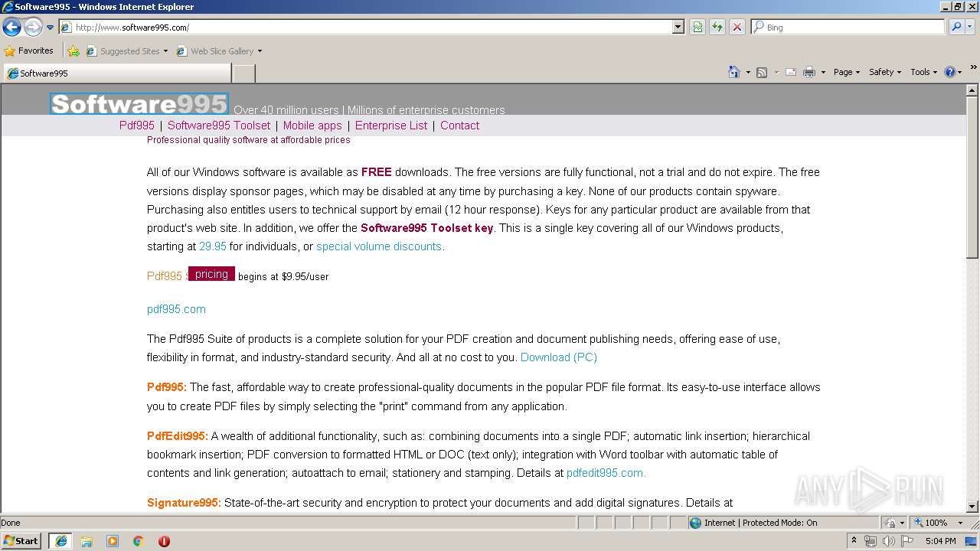The image size is (980, 551).
Task: Click the network tray icon
Action: coord(871,541)
